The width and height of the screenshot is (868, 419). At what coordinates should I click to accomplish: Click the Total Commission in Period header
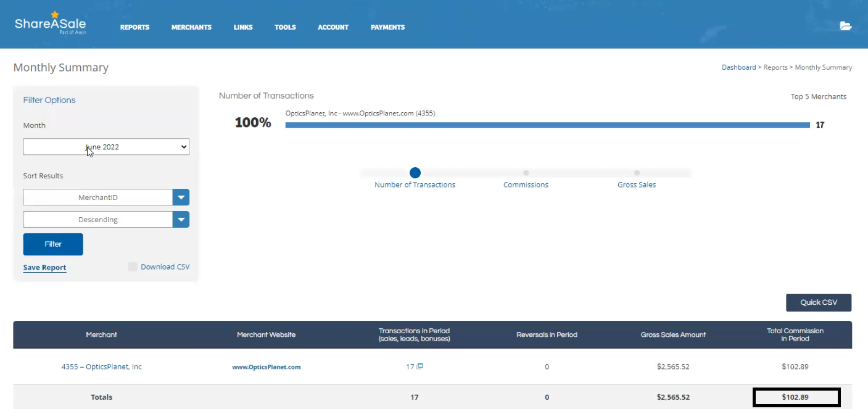tap(795, 334)
